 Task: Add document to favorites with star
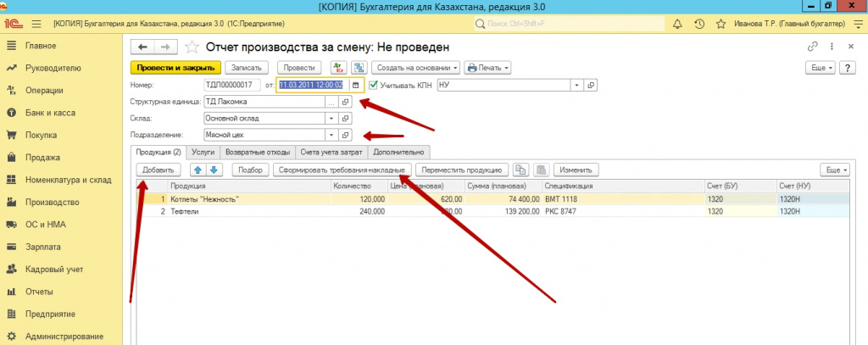[192, 47]
